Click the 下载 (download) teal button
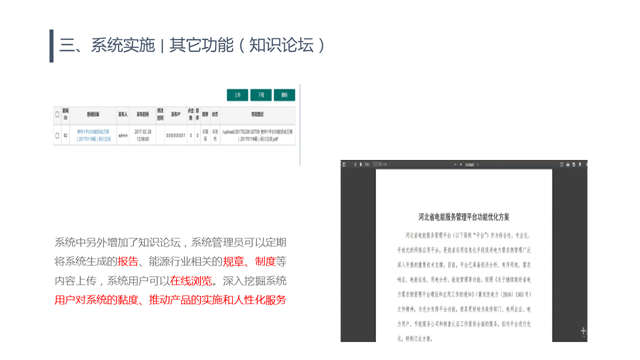The height and width of the screenshot is (360, 640). (x=261, y=95)
